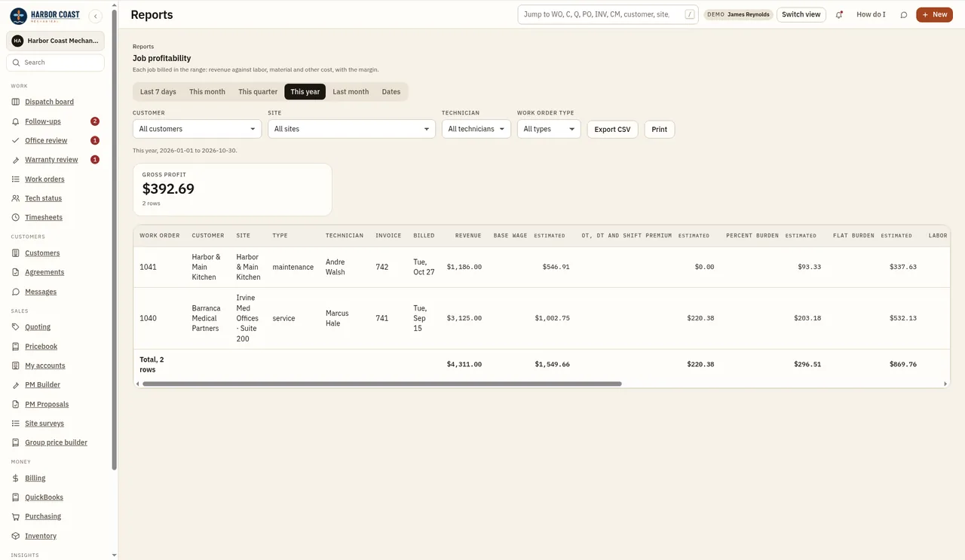Image resolution: width=965 pixels, height=560 pixels.
Task: Select the This quarter range
Action: click(258, 92)
